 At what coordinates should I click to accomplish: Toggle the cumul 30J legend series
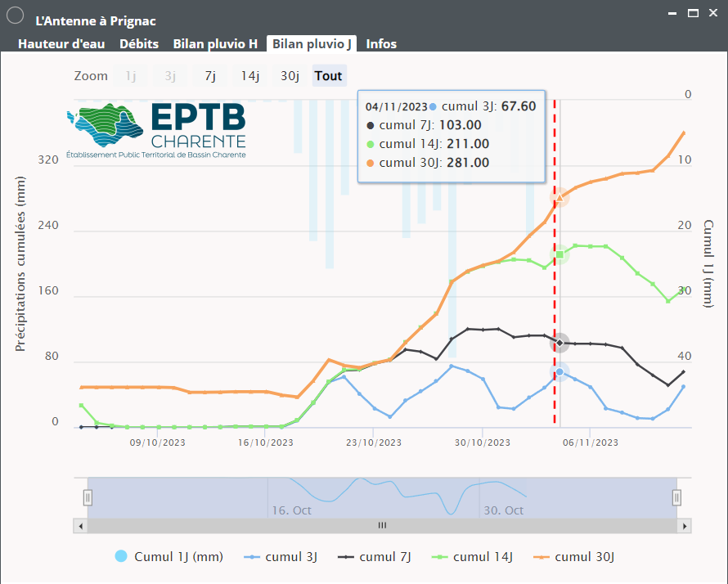coord(574,557)
